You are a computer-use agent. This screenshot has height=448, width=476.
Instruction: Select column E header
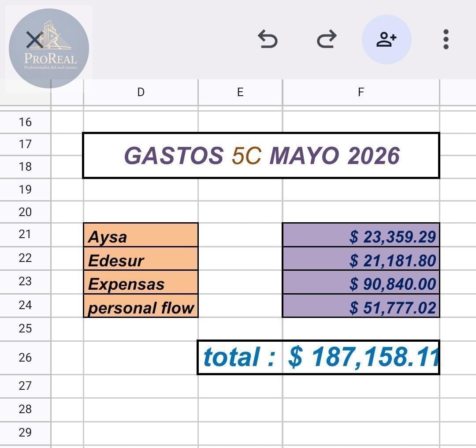[x=240, y=92]
